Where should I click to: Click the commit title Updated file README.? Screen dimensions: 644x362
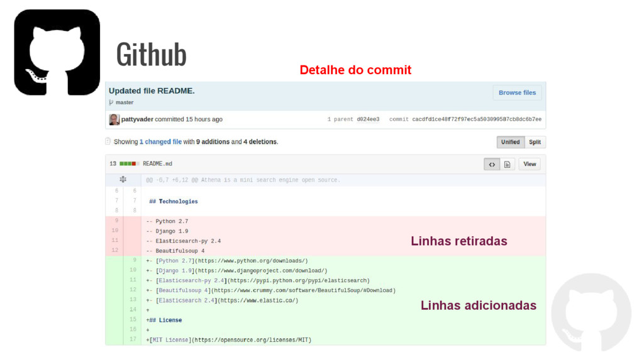pos(152,90)
